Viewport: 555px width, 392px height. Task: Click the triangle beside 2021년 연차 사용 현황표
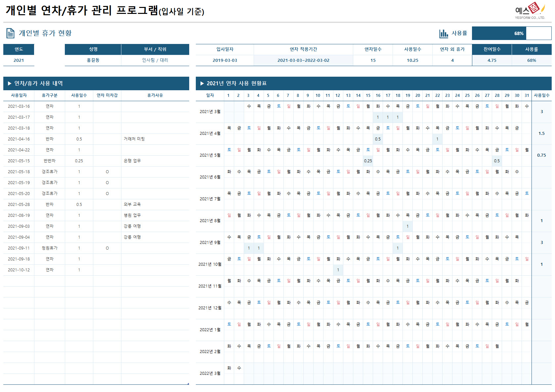pos(202,84)
